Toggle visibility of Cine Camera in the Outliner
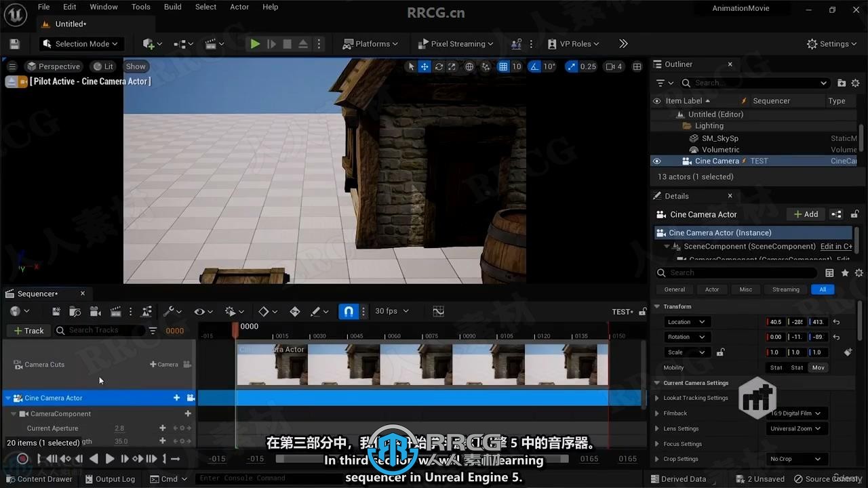This screenshot has height=488, width=868. tap(656, 161)
